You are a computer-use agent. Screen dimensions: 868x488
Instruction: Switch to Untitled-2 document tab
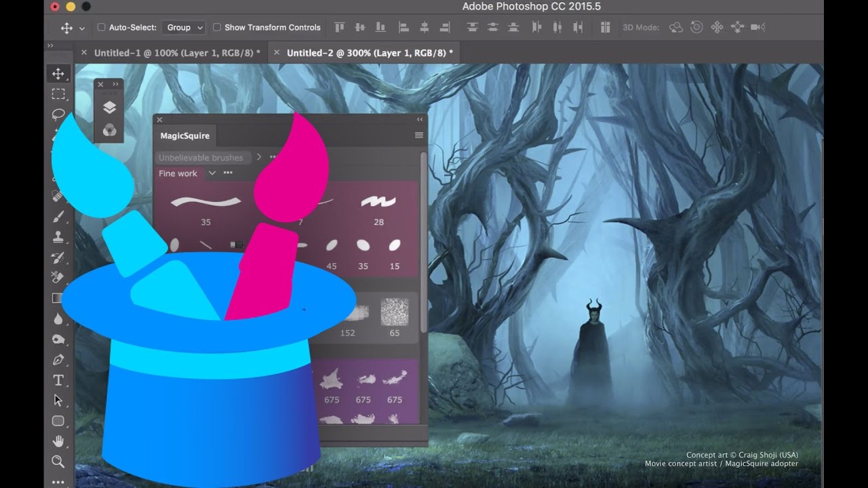pyautogui.click(x=370, y=52)
